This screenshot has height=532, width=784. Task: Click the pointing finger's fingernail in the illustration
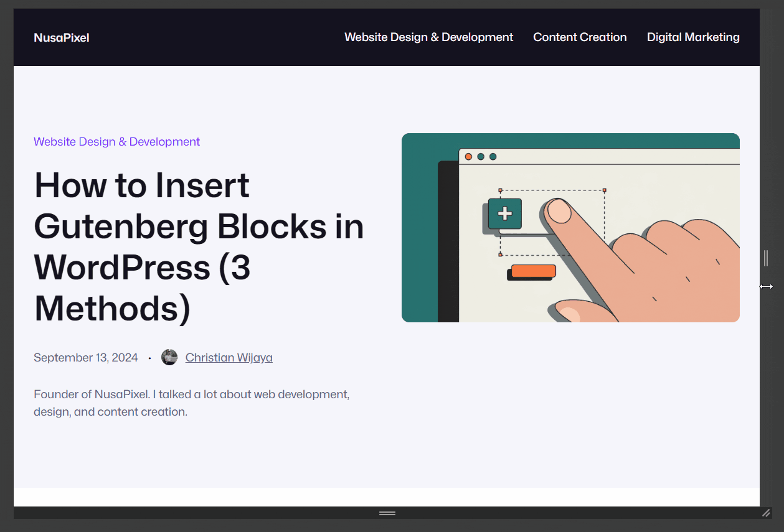559,212
